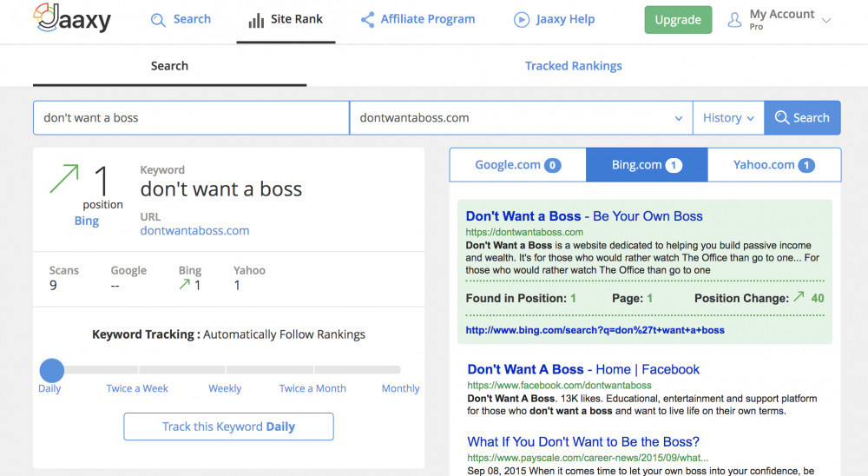Screen dimensions: 868x476
Task: Click the Scans count value 9
Action: [53, 286]
